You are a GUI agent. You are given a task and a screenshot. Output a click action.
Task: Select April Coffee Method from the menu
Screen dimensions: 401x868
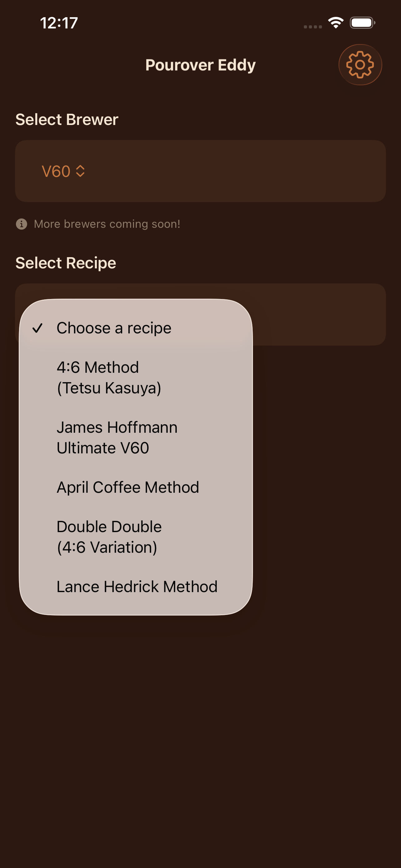(128, 487)
